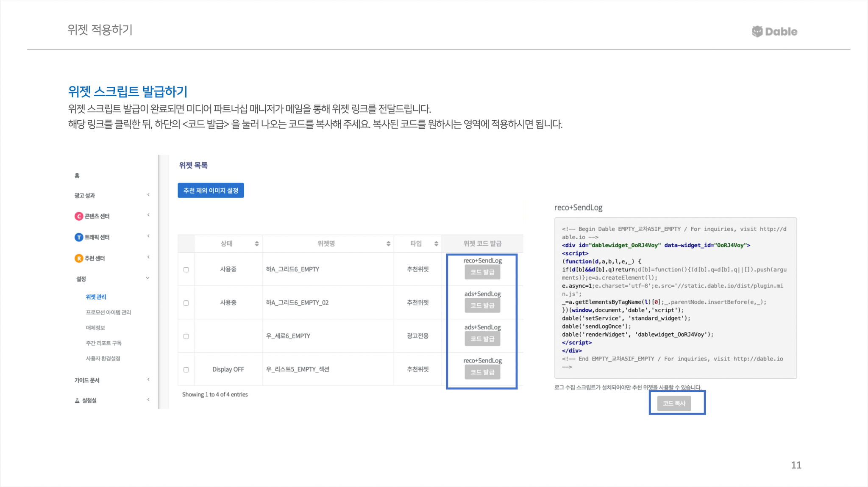Click the 위젯 스크립트 발급하기 heading
This screenshot has height=487, width=868.
coord(128,91)
